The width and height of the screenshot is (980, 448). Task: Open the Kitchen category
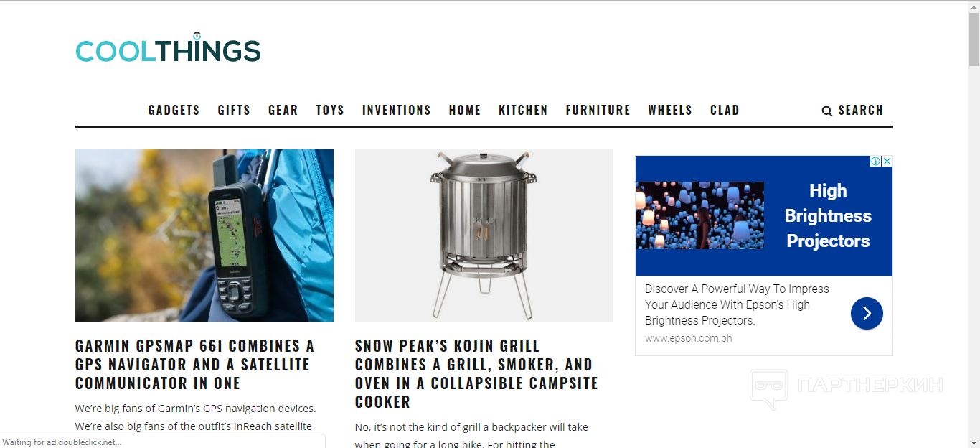[523, 110]
